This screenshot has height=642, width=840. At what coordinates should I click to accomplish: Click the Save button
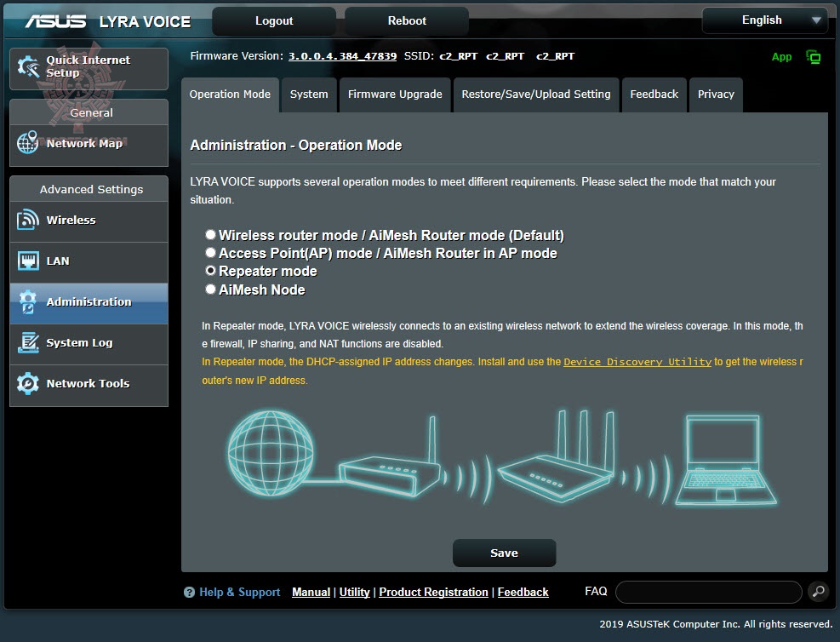[x=504, y=553]
